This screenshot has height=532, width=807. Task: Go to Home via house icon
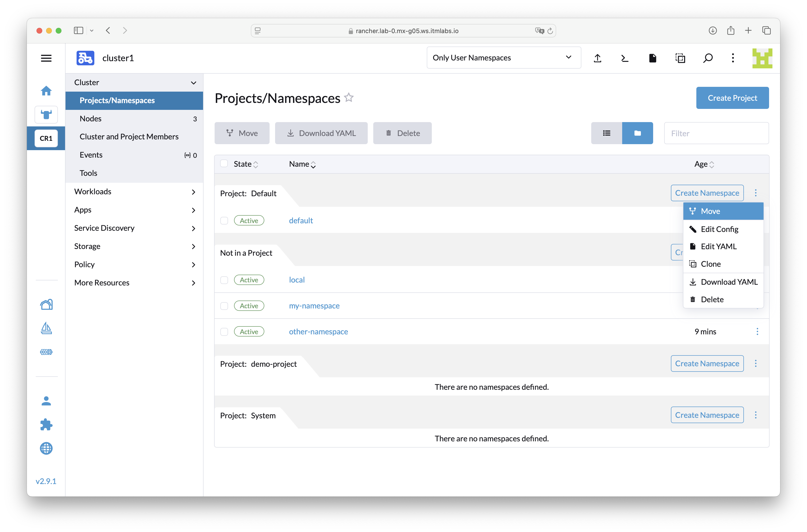(x=46, y=91)
